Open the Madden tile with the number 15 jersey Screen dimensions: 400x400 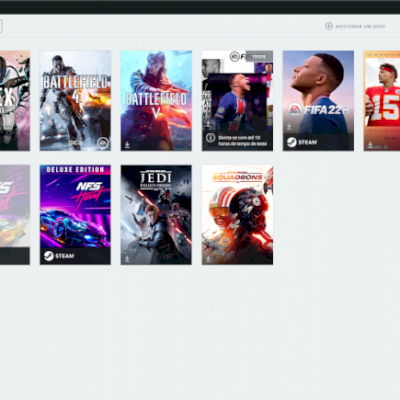(382, 101)
